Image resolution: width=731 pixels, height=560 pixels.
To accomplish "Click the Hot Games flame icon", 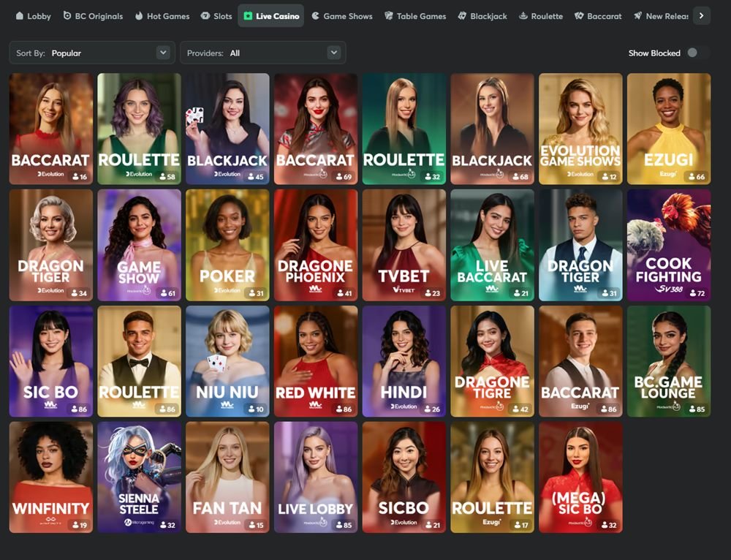I will (x=139, y=16).
